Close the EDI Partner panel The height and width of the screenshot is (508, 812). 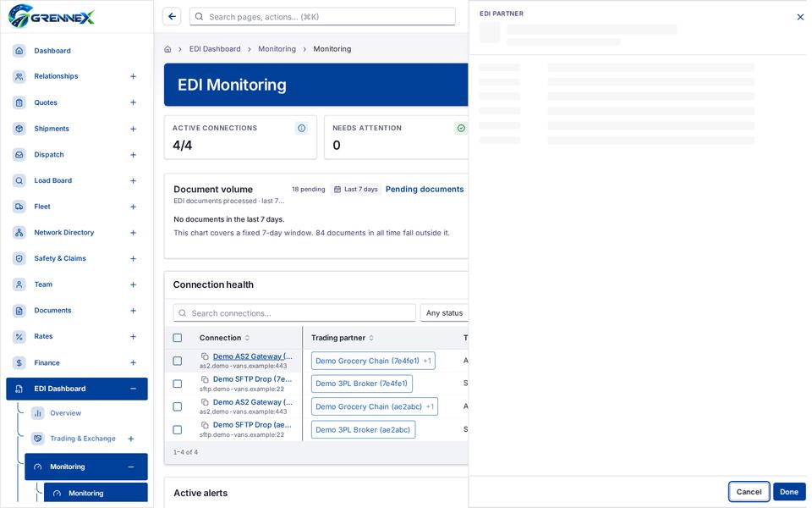800,17
